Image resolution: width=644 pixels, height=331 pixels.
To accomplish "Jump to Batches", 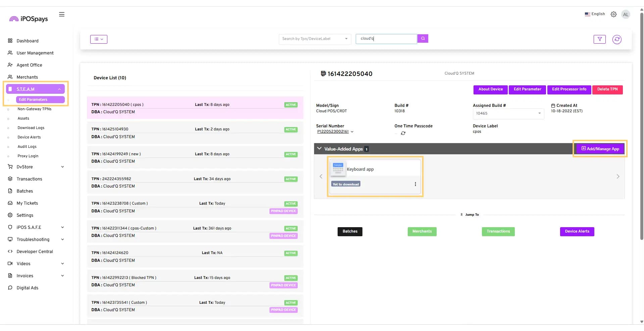I will point(350,232).
